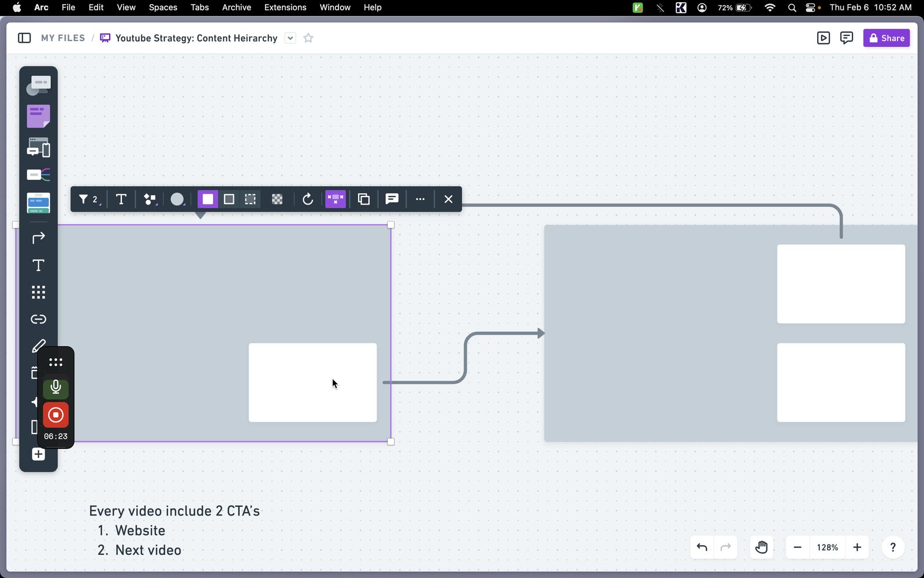Select the connector arrow tool
Viewport: 924px width, 578px height.
coord(39,238)
